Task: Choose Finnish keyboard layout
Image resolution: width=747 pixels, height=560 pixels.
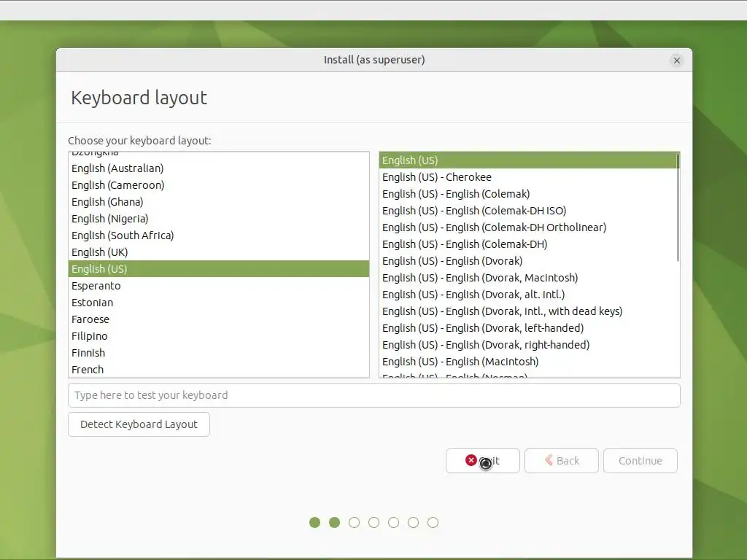Action: tap(219, 353)
